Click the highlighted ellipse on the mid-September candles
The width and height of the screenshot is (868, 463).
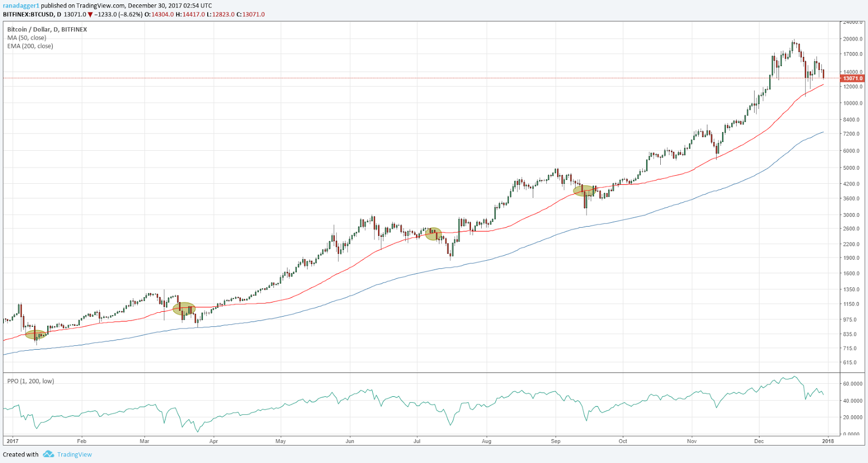pyautogui.click(x=585, y=191)
